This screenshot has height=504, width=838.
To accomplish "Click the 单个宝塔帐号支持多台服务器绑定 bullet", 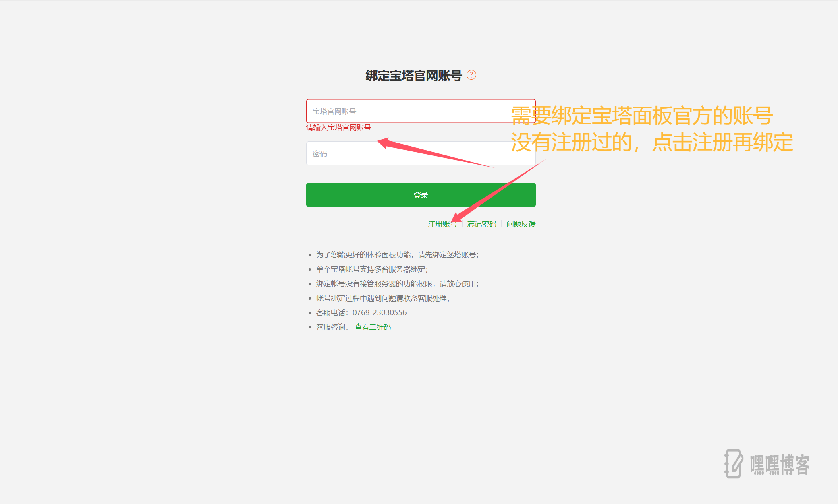I will pos(371,269).
